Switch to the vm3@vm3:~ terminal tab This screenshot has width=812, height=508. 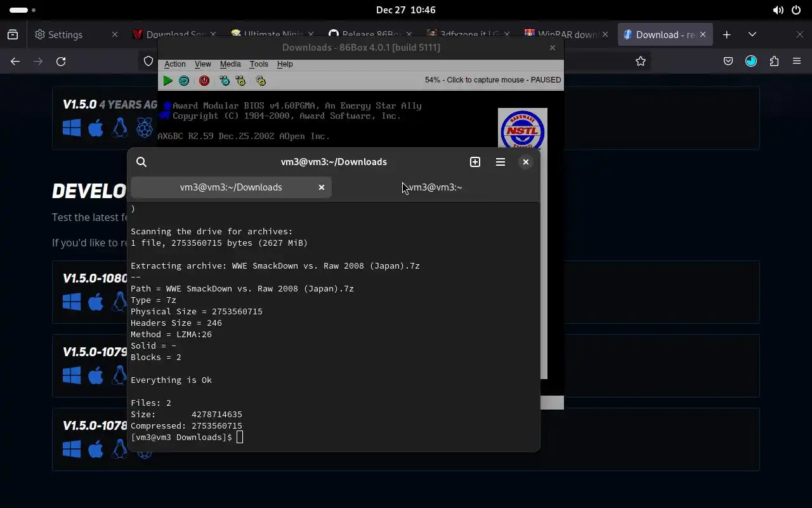[436, 187]
